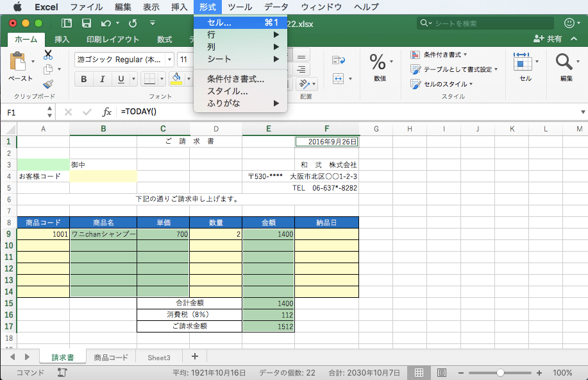Viewport: 588px width, 380px height.
Task: Click the Cut scissors icon
Action: pyautogui.click(x=48, y=55)
